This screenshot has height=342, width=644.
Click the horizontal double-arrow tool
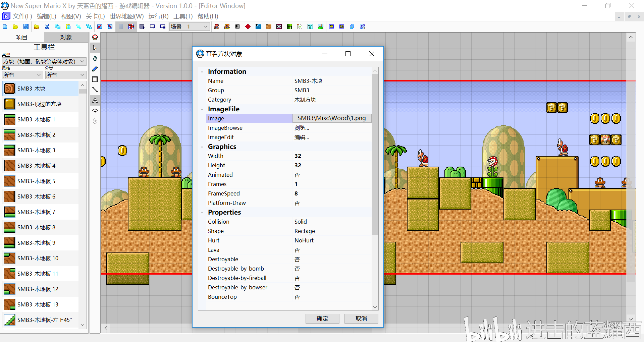point(95,111)
